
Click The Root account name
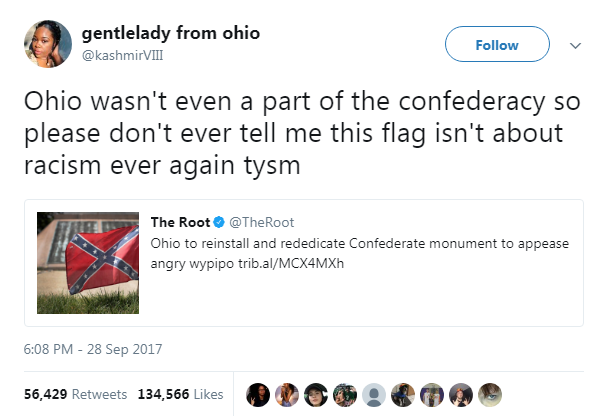click(x=177, y=222)
